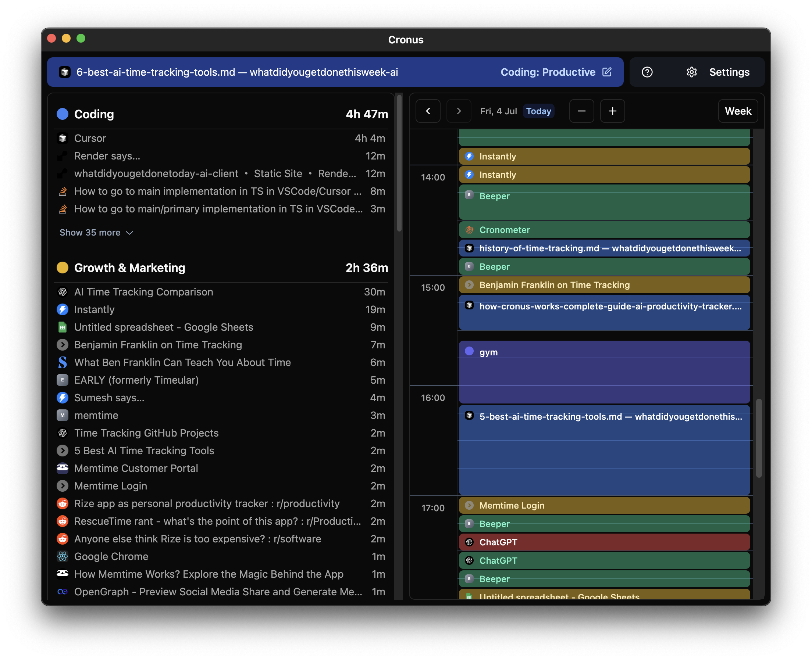This screenshot has height=660, width=812.
Task: Open Settings
Action: click(729, 72)
